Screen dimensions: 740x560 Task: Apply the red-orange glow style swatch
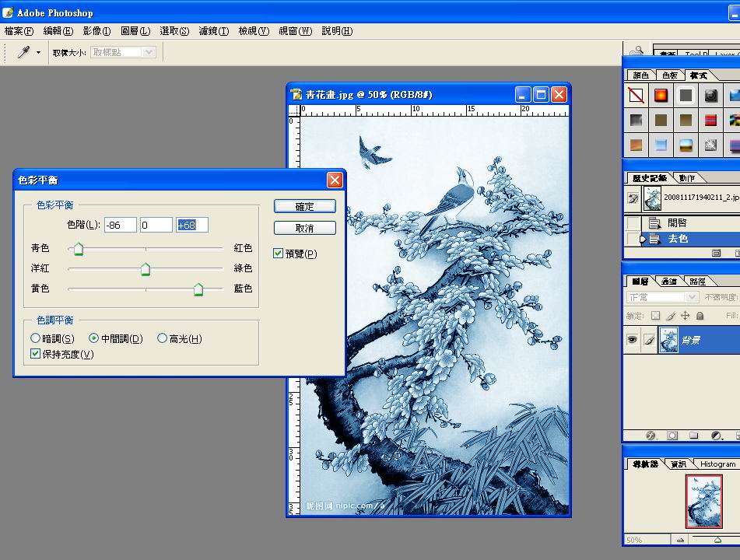[661, 96]
